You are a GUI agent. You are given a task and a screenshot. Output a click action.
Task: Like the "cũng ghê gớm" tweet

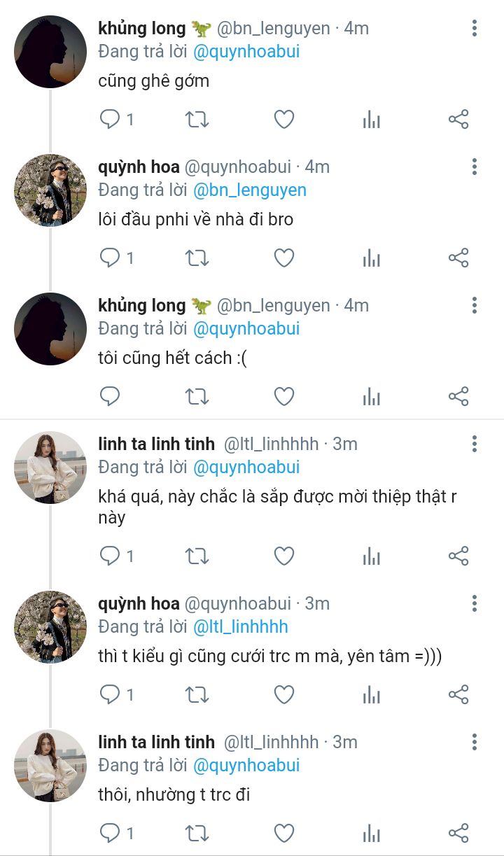coord(283,120)
